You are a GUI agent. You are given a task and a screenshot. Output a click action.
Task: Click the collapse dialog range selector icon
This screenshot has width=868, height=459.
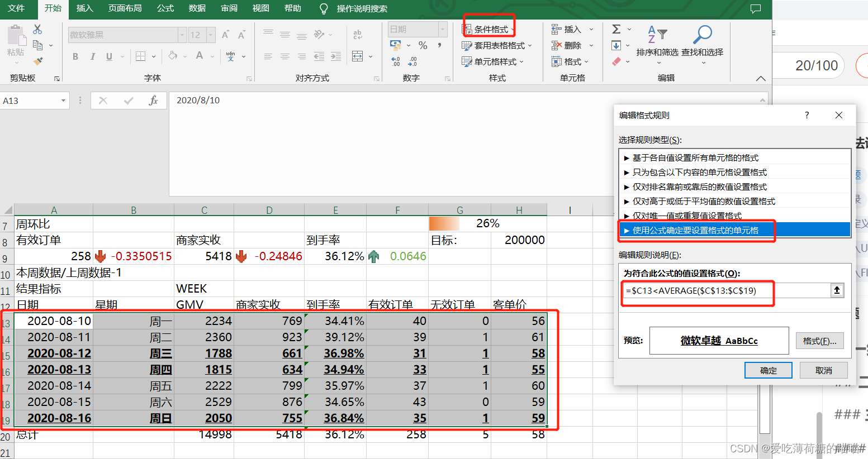click(x=837, y=290)
